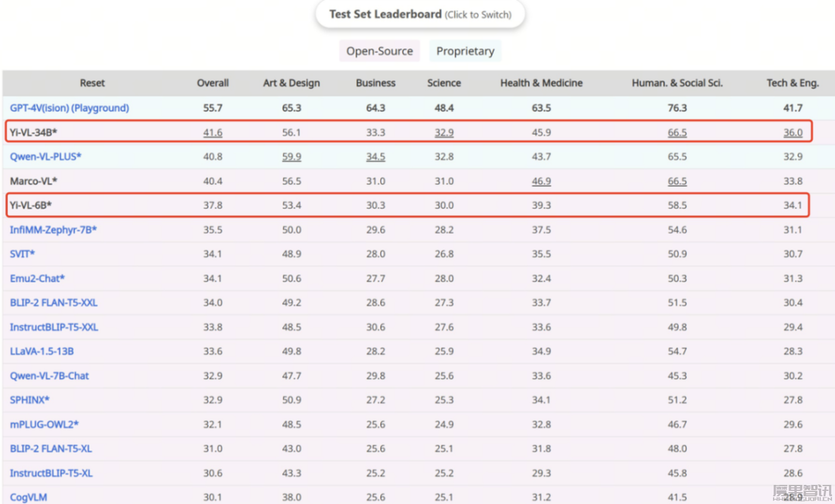Open Emu2-Chat* model link
The image size is (835, 504).
tap(38, 279)
